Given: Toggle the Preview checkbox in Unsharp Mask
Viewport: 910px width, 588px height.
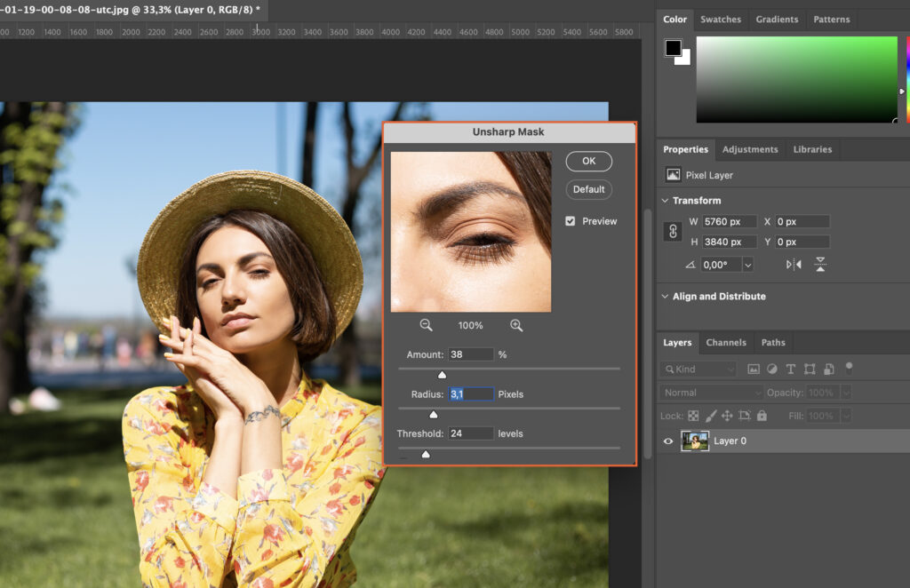Looking at the screenshot, I should pyautogui.click(x=570, y=221).
